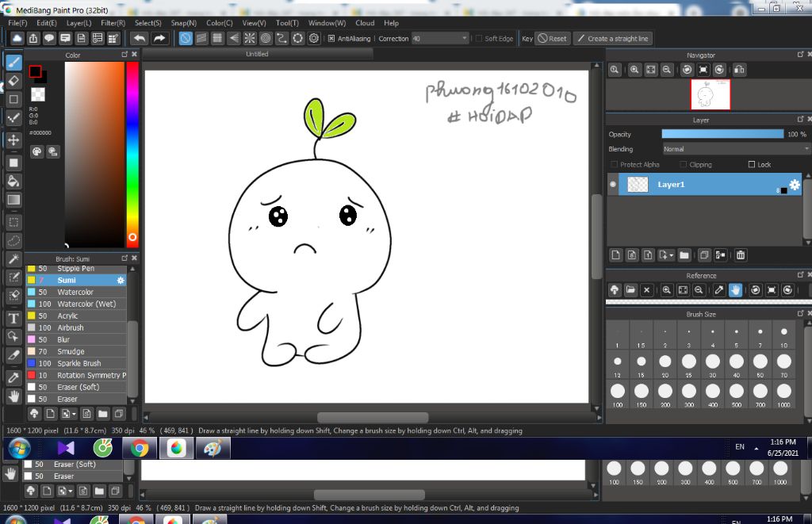Open Layer1 settings gear icon
Image resolution: width=812 pixels, height=524 pixels.
[794, 185]
